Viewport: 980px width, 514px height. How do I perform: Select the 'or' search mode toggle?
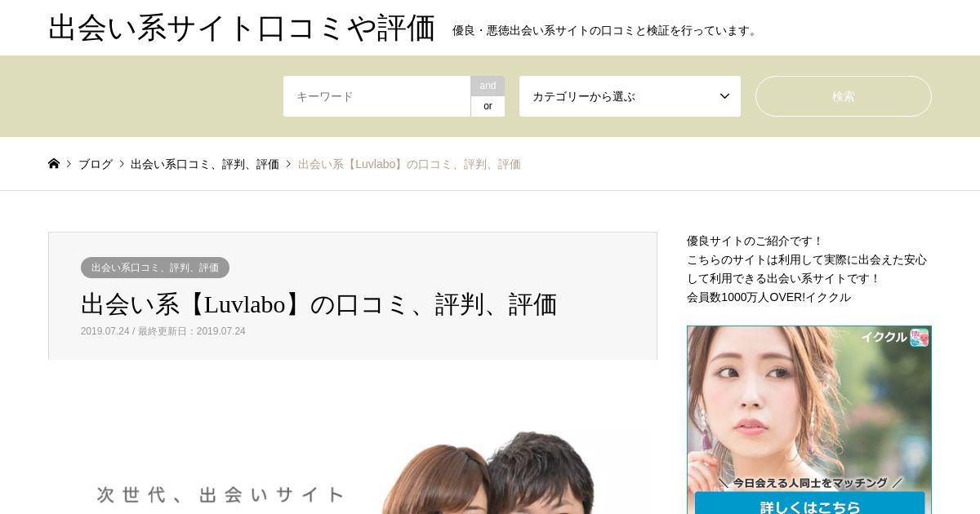[488, 106]
